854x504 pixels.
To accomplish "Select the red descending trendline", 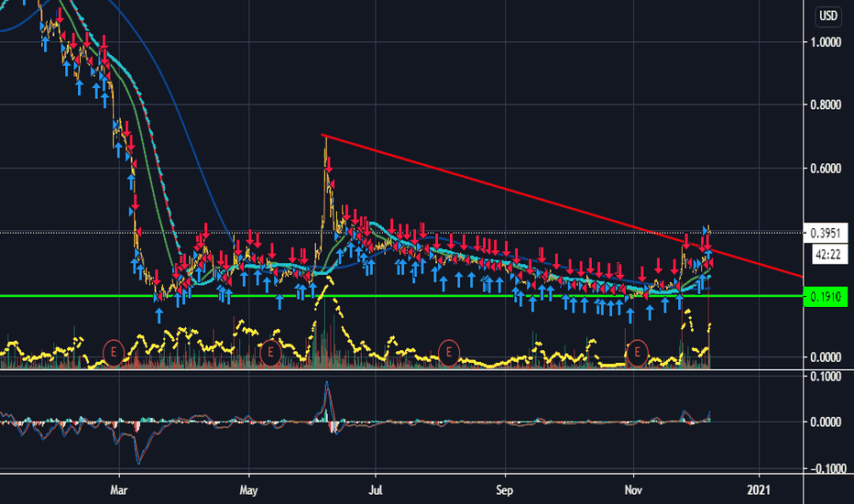I will tap(561, 205).
